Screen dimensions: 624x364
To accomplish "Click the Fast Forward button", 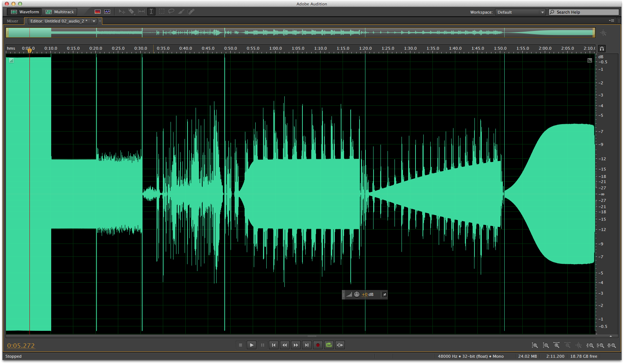I will click(296, 345).
